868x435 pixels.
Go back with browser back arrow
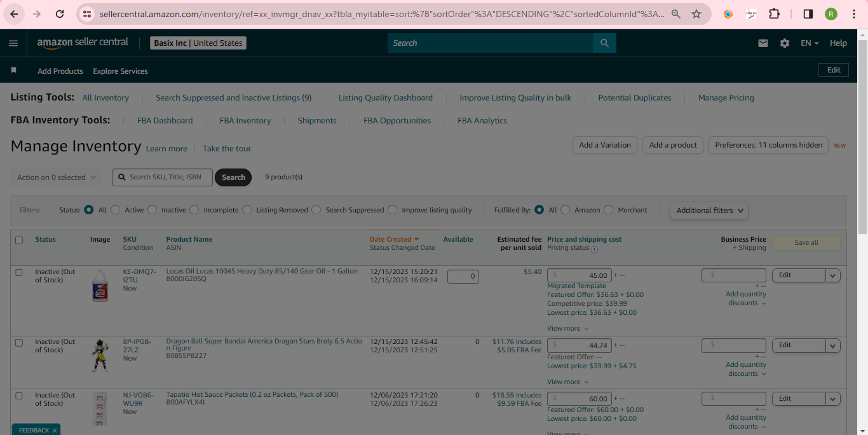(14, 13)
